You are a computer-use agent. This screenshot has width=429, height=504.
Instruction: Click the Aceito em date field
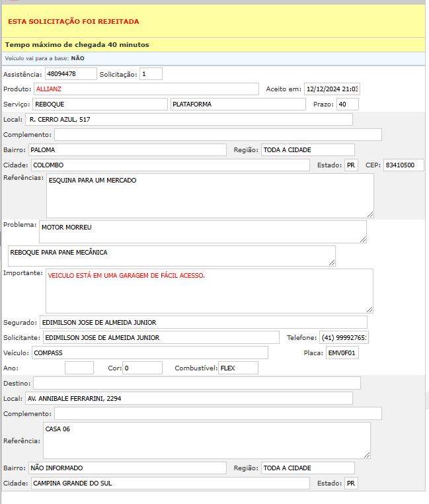coord(332,89)
